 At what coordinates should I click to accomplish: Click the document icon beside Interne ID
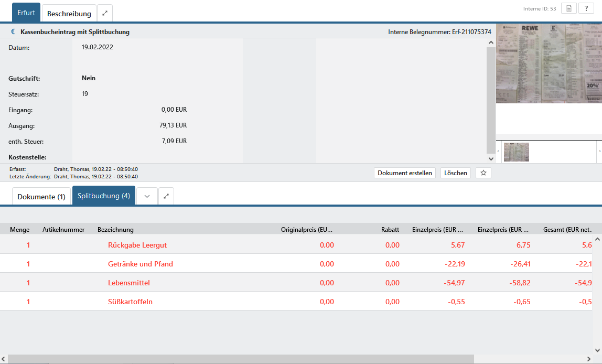tap(568, 8)
